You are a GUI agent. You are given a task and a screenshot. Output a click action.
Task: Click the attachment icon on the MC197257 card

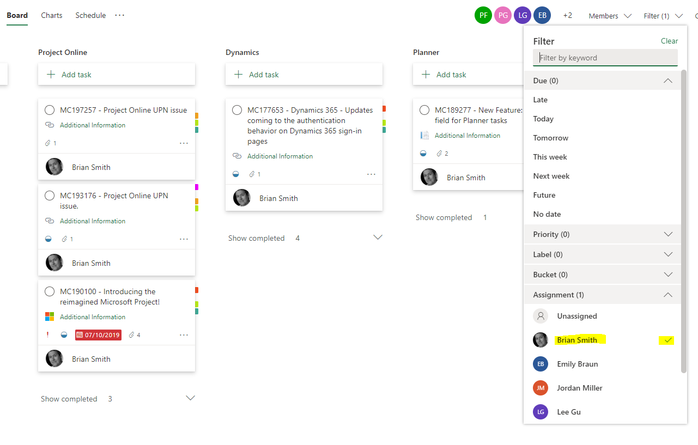(48, 143)
